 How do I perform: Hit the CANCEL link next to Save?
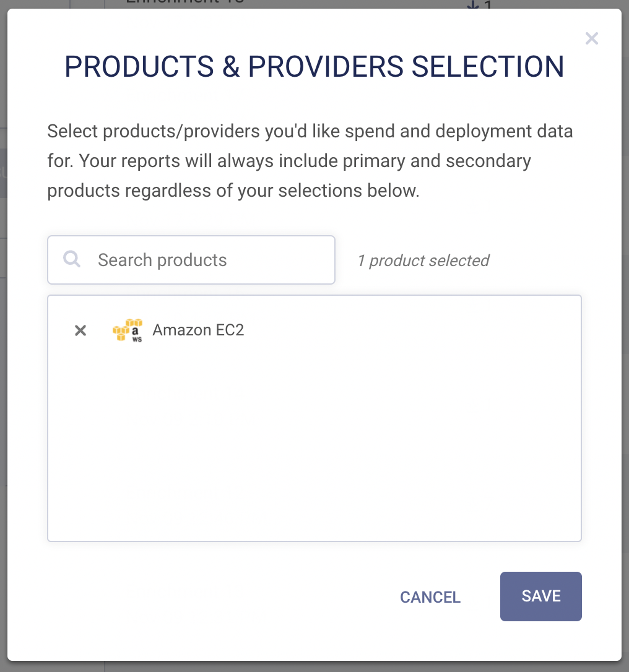point(430,597)
